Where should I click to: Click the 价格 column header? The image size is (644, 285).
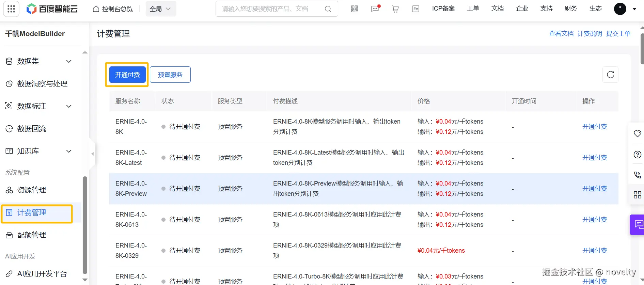[424, 101]
